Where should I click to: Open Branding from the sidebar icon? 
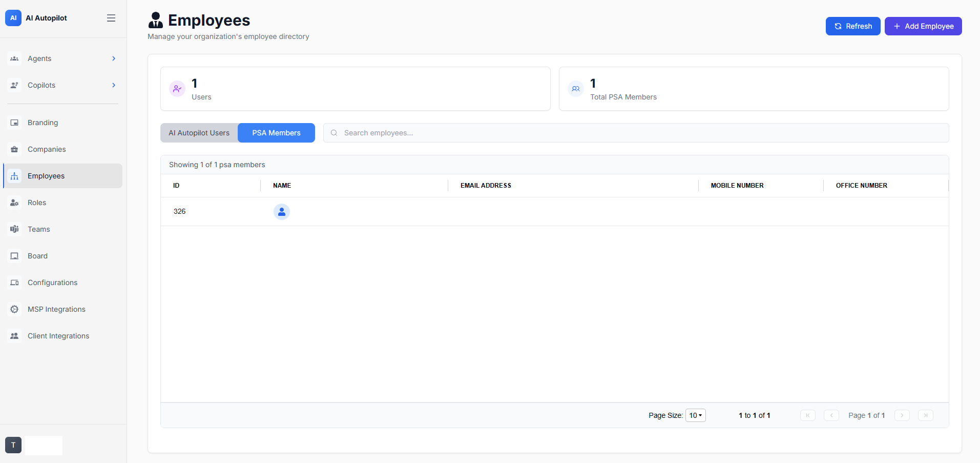click(x=14, y=123)
